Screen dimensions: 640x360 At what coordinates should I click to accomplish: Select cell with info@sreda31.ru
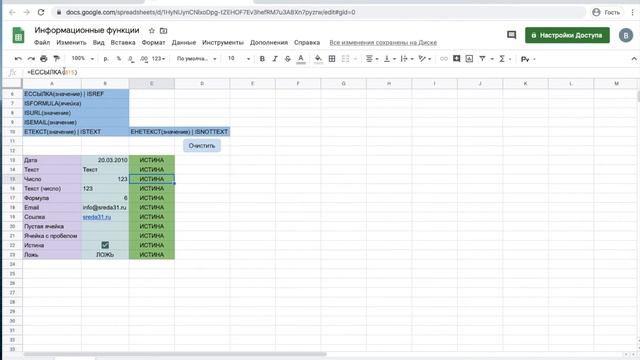105,207
